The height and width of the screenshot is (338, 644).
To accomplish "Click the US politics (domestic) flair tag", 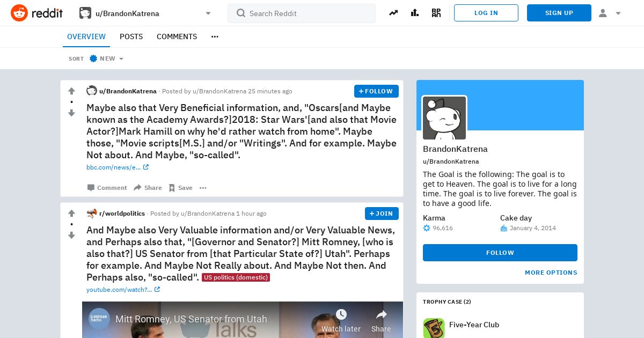I will tap(236, 277).
